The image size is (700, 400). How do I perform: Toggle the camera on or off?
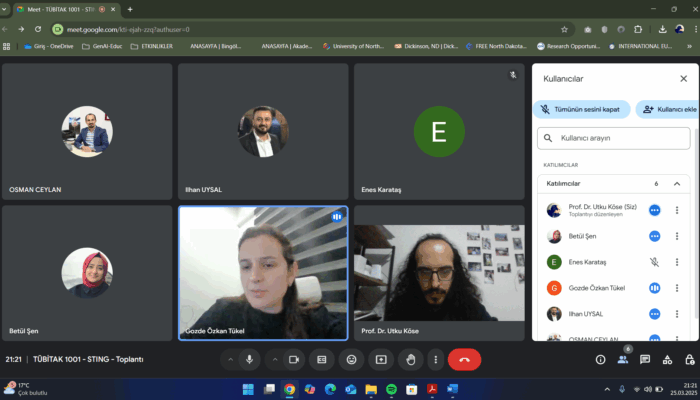click(x=294, y=359)
